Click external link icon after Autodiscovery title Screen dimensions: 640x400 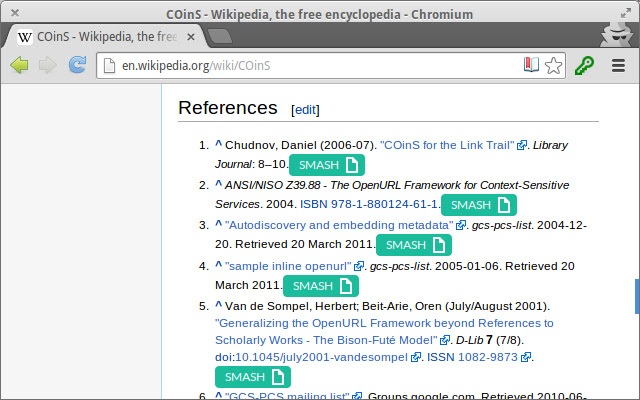click(461, 225)
